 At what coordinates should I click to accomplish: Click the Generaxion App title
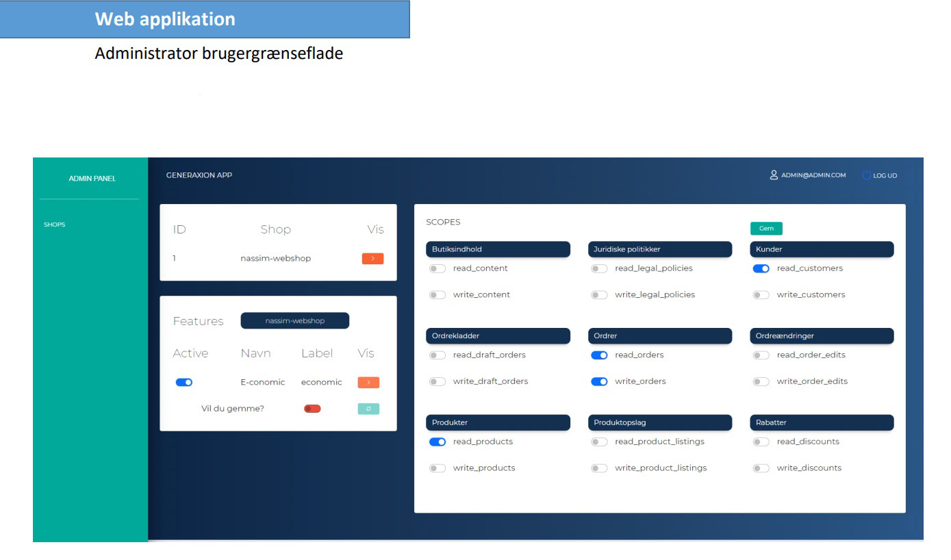pos(199,175)
